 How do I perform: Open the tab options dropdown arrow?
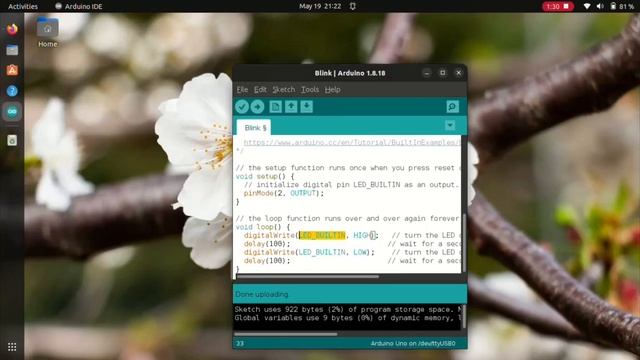pos(450,126)
